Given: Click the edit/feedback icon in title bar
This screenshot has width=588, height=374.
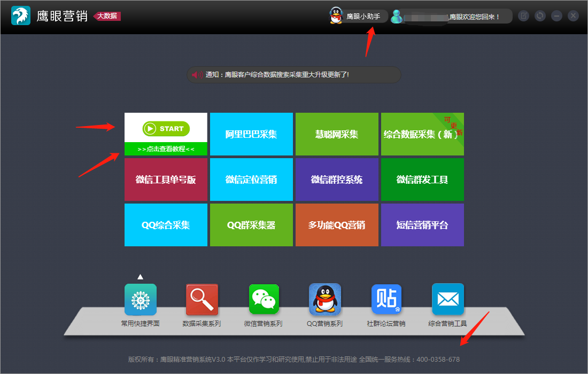Looking at the screenshot, I should point(523,15).
